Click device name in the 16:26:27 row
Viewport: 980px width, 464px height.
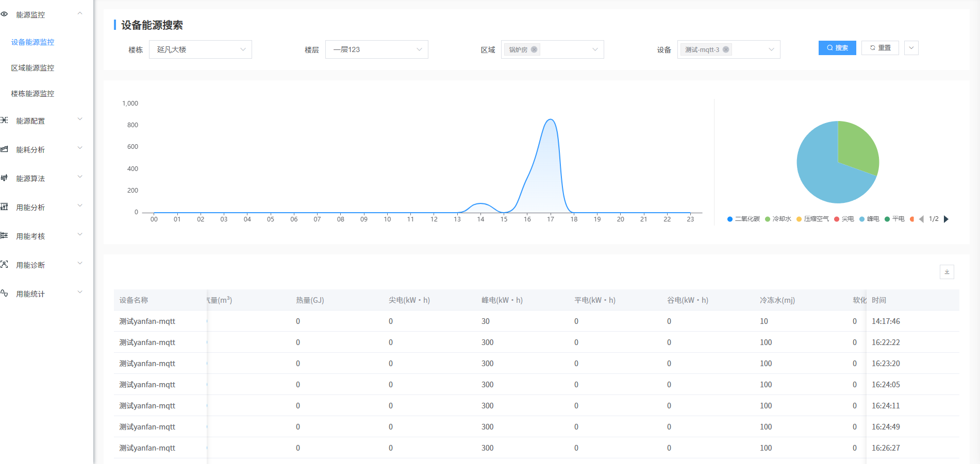coord(147,448)
